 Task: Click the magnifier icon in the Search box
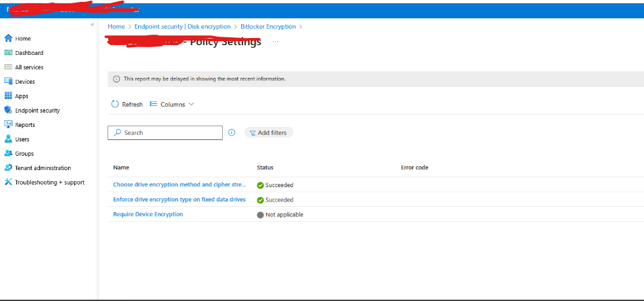click(117, 132)
